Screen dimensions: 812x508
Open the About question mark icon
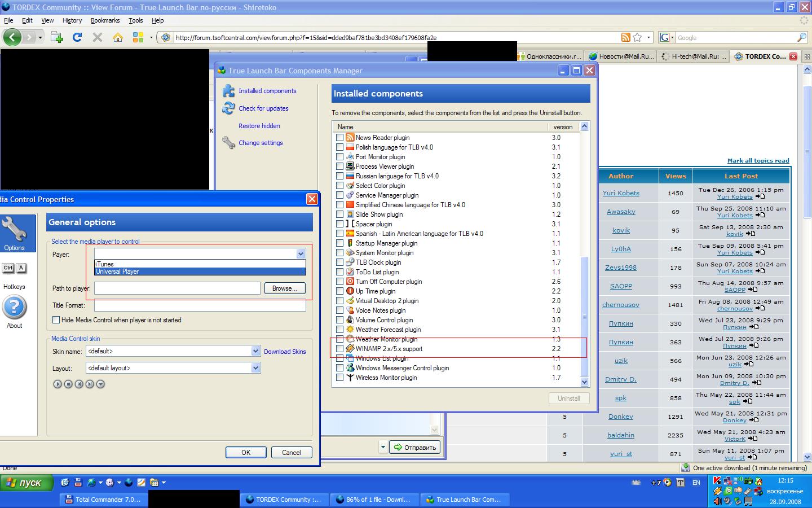click(14, 308)
